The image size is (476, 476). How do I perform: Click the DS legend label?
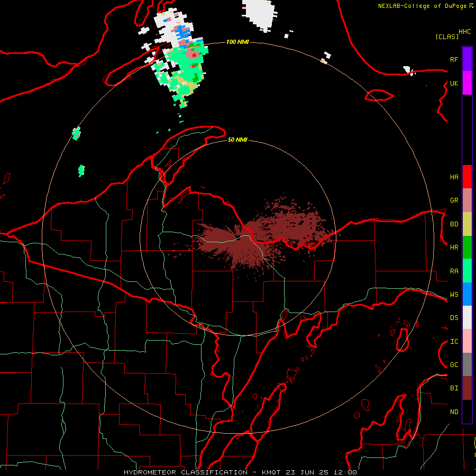[454, 318]
